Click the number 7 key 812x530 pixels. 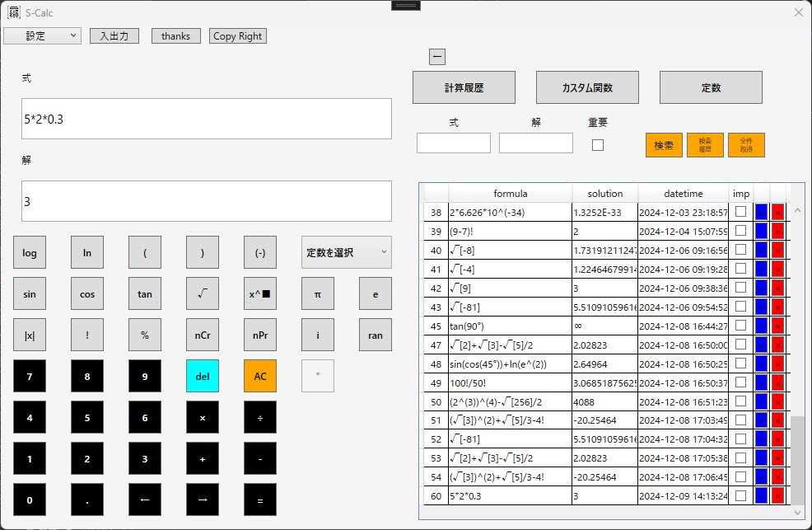[x=30, y=376]
